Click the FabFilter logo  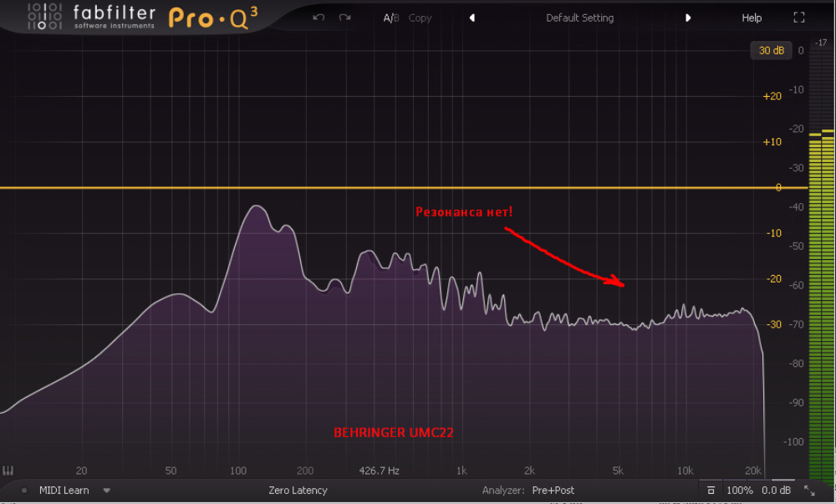pyautogui.click(x=90, y=17)
